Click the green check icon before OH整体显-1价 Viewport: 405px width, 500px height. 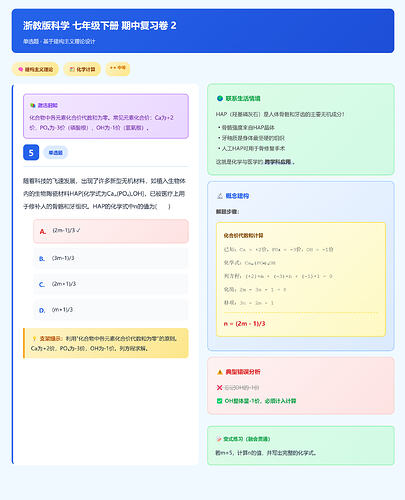click(219, 401)
